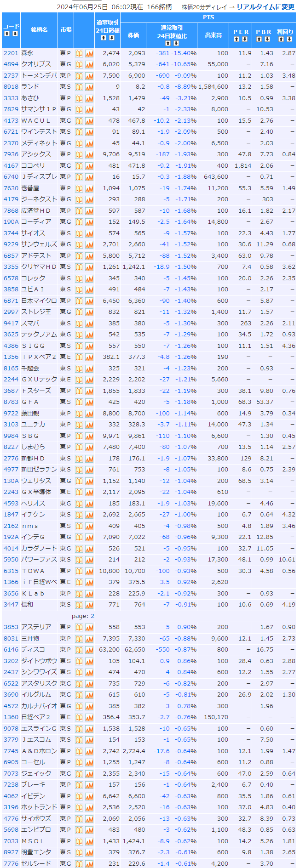Sort the コード column ascending with up arrow

point(7,34)
